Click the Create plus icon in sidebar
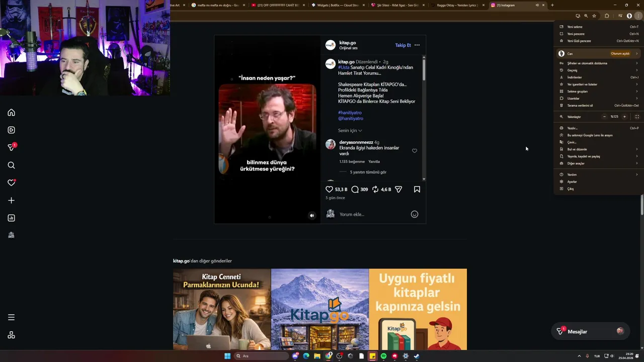 pos(11,201)
